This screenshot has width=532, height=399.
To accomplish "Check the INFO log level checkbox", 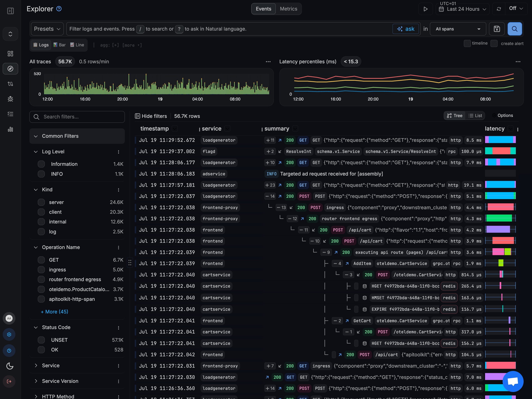I will click(41, 174).
